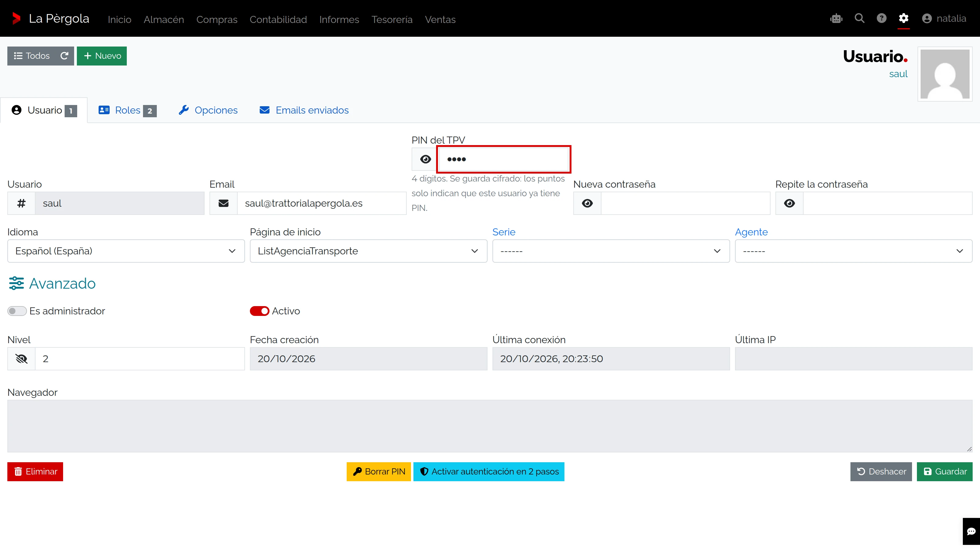Click the Email input field

(322, 204)
